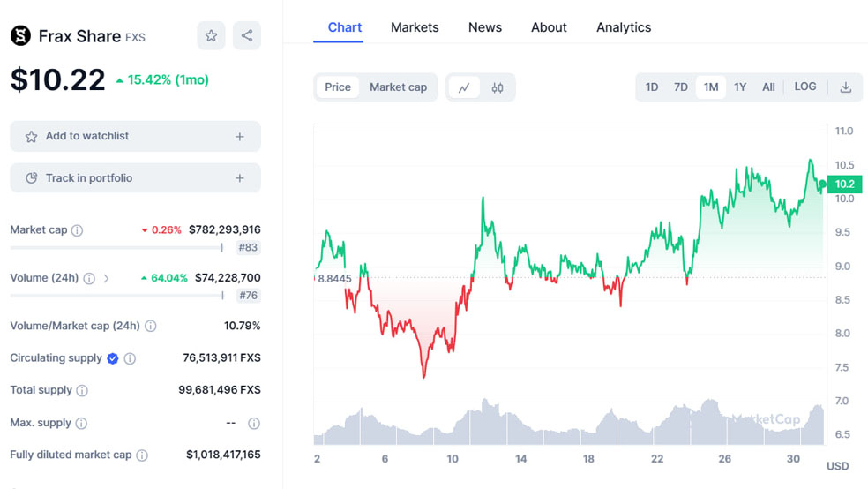
Task: Click volume rank #76 badge
Action: click(248, 296)
